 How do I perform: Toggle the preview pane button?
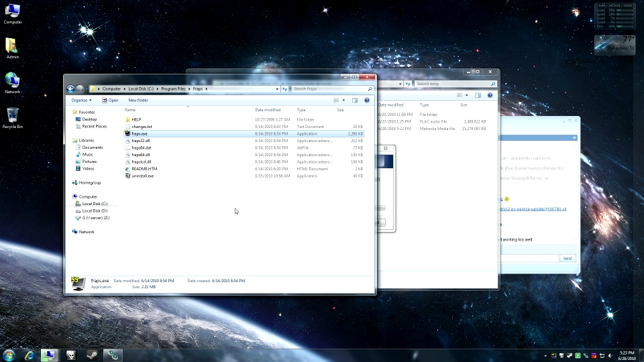coord(356,101)
